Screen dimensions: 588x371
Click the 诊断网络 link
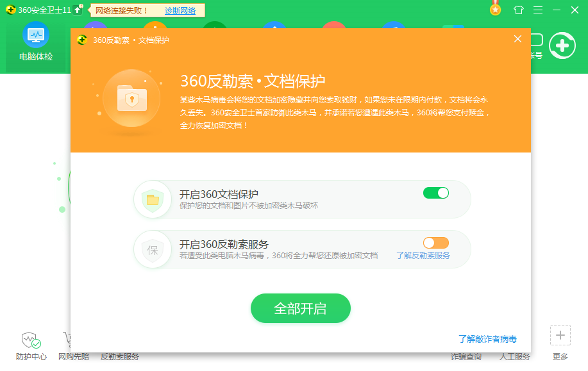click(180, 10)
